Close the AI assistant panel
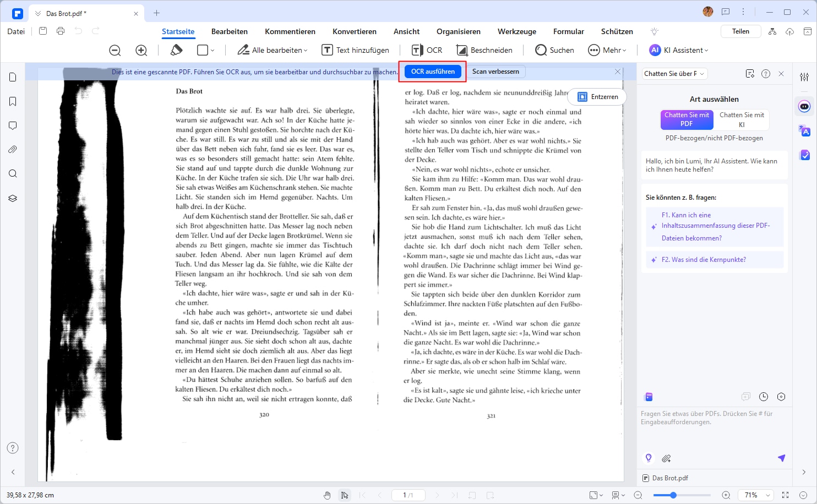The width and height of the screenshot is (817, 504). (781, 74)
